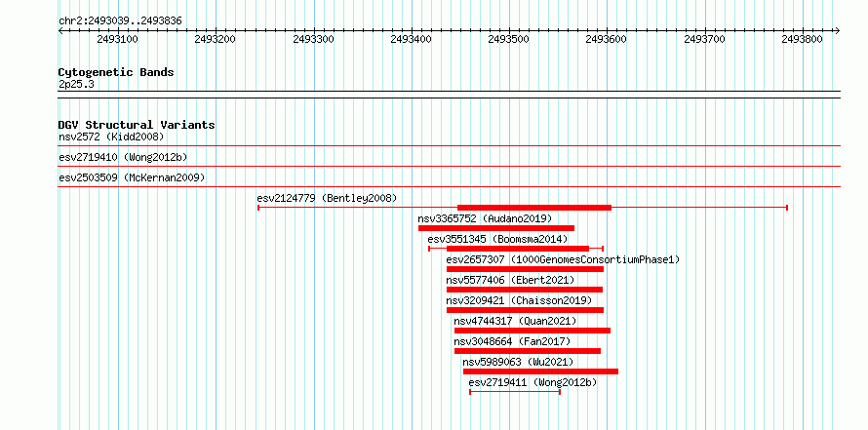Image resolution: width=868 pixels, height=430 pixels.
Task: Click the right arrow of the ruler
Action: (x=837, y=30)
